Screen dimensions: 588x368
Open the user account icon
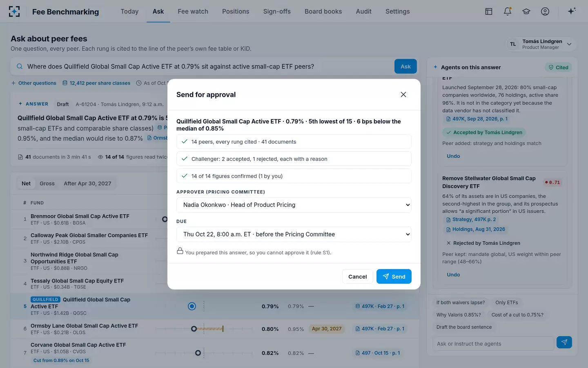545,11
